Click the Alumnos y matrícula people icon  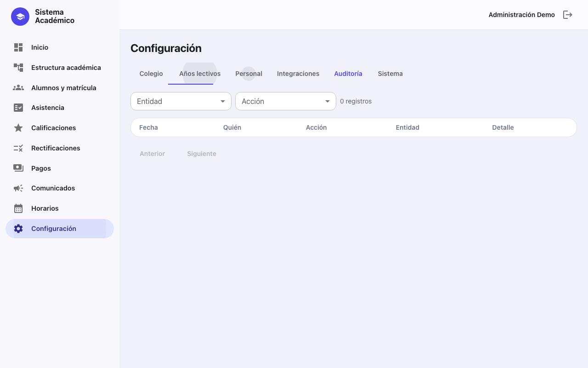[18, 87]
